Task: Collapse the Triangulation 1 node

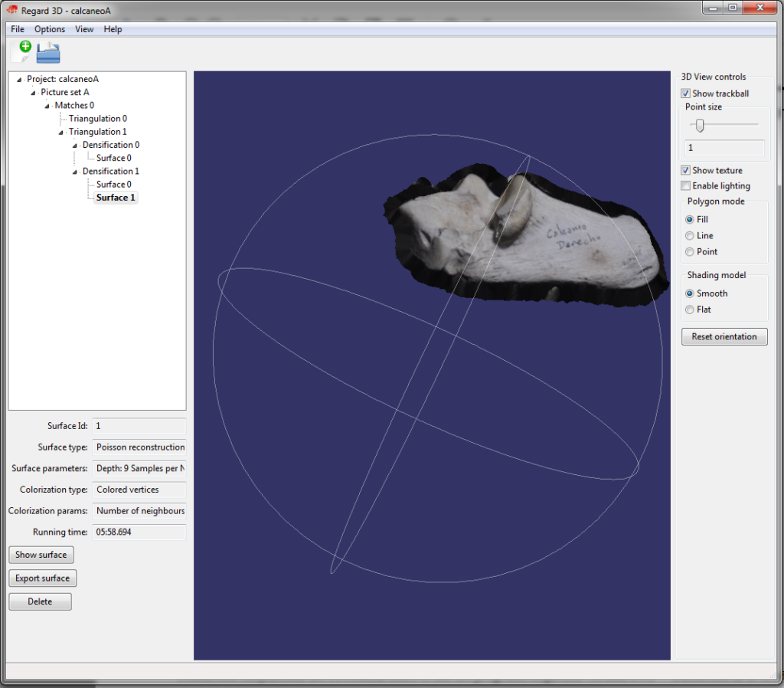Action: tap(61, 133)
